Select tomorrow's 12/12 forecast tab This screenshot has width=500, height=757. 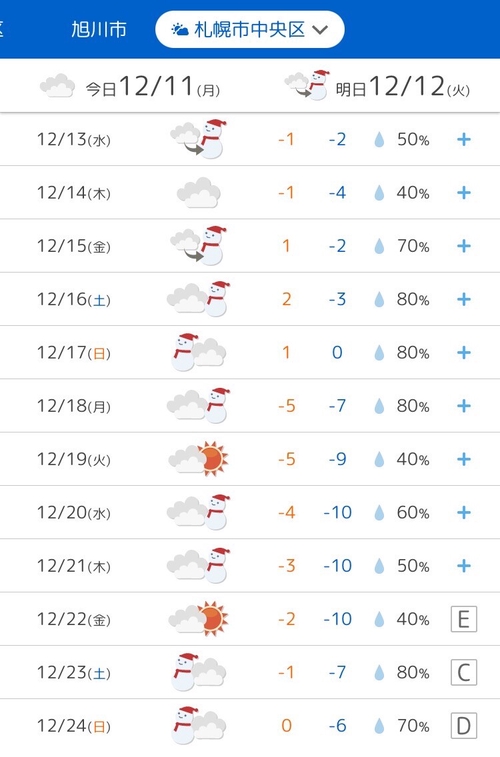tap(377, 87)
